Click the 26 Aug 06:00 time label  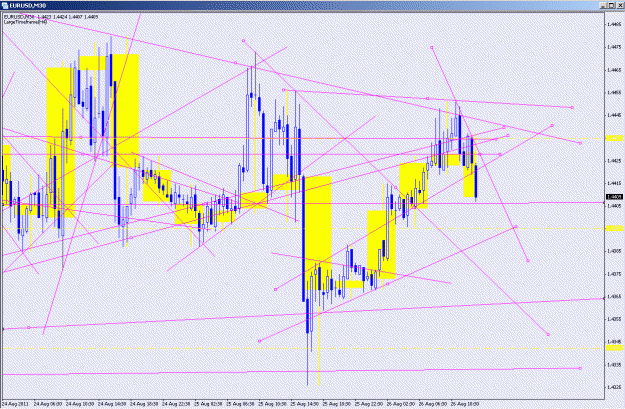(433, 404)
